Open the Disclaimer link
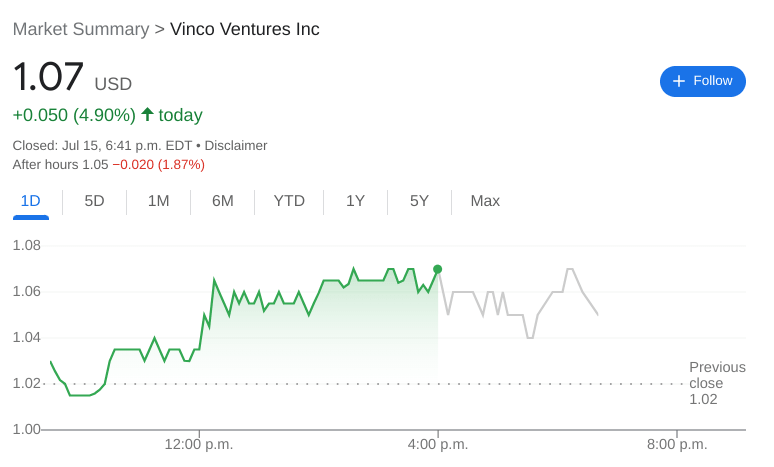Viewport: 774px width, 467px height. click(237, 145)
